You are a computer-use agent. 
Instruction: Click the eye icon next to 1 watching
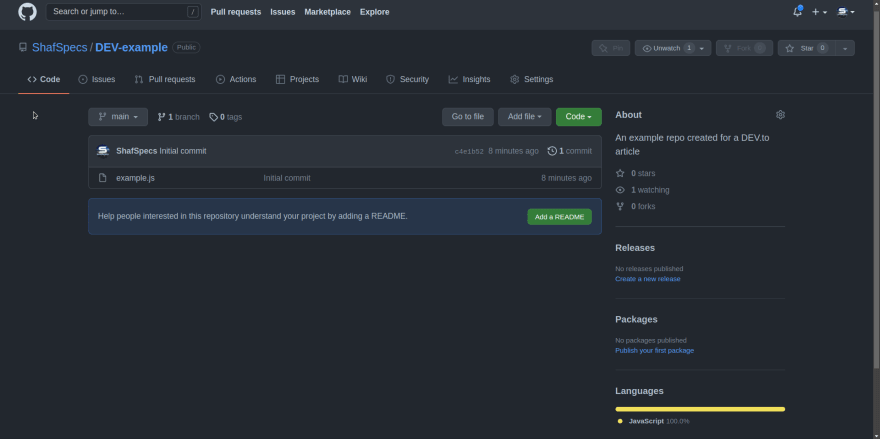click(620, 190)
